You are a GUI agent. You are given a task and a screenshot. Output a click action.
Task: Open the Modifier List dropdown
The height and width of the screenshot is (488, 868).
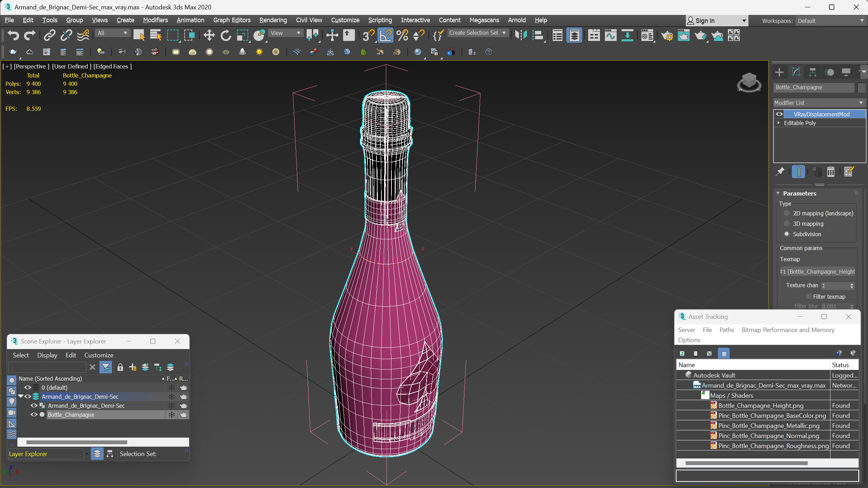(x=819, y=103)
